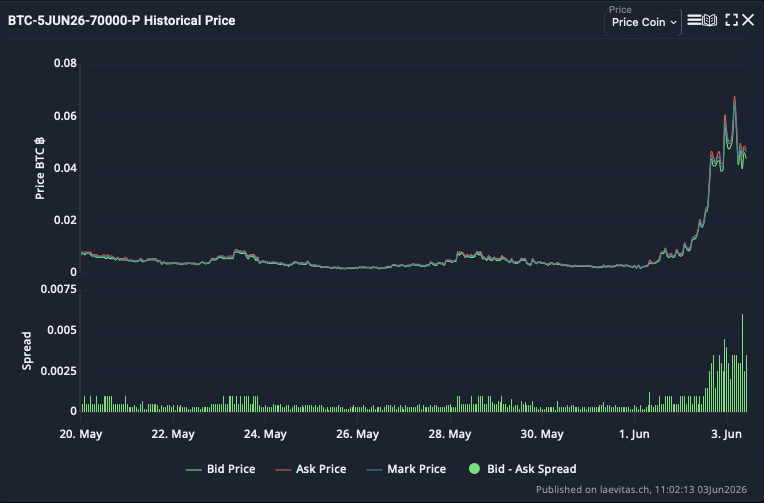
Task: Click the 0.06 price axis value
Action: click(65, 116)
